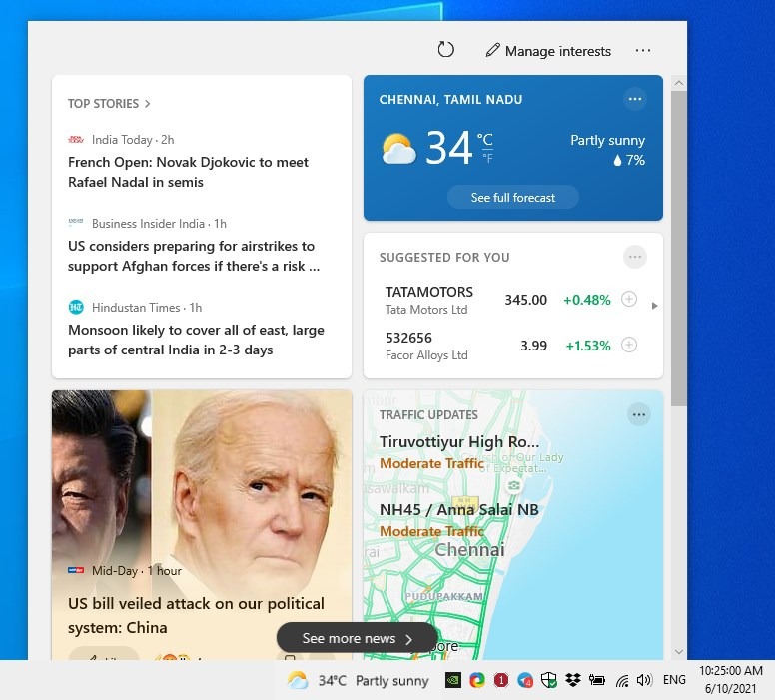Open red notification badge tray icon

[501, 680]
